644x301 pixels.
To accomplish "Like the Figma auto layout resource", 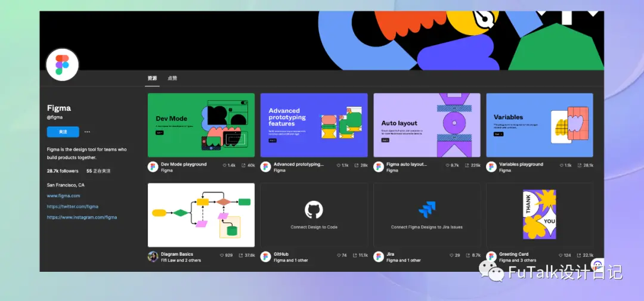I will (448, 165).
